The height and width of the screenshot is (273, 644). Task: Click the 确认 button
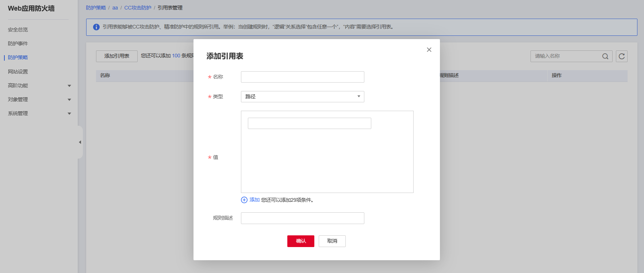tap(301, 241)
